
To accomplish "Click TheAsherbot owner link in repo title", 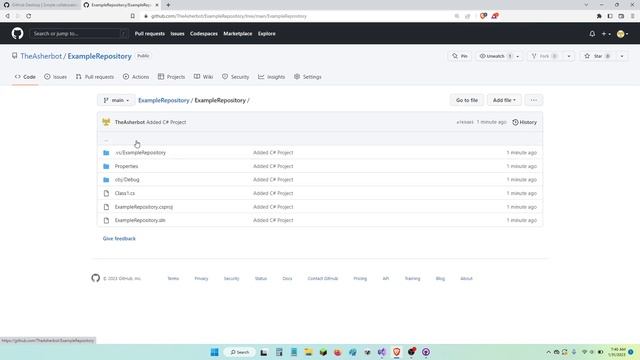I will [x=41, y=56].
